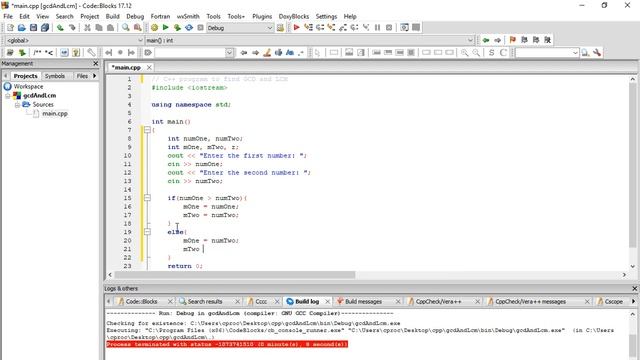Viewport: 640px width, 360px height.
Task: Start debugging with red play icon
Action: 297,28
